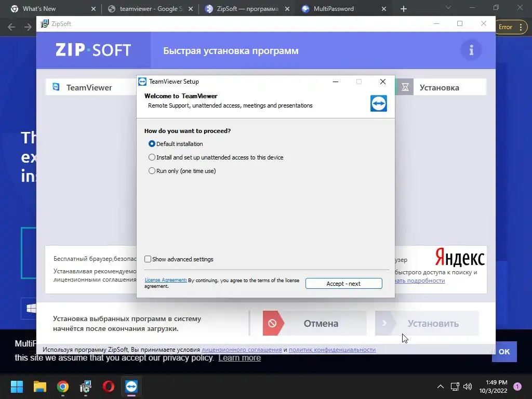
Task: Open the volume tray icon
Action: point(468,387)
